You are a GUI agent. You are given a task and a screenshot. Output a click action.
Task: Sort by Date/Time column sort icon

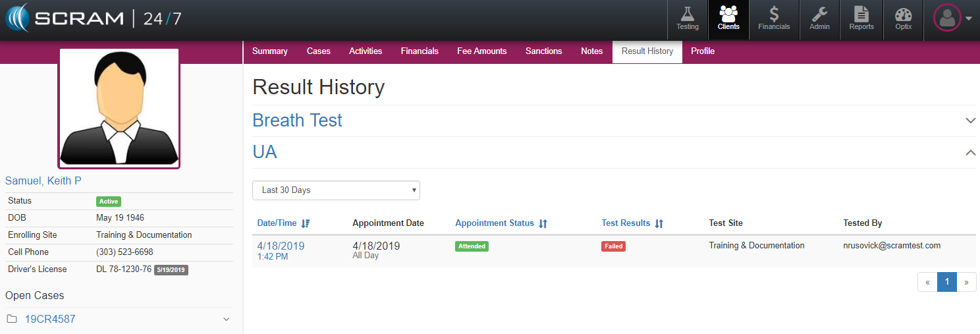pos(305,223)
